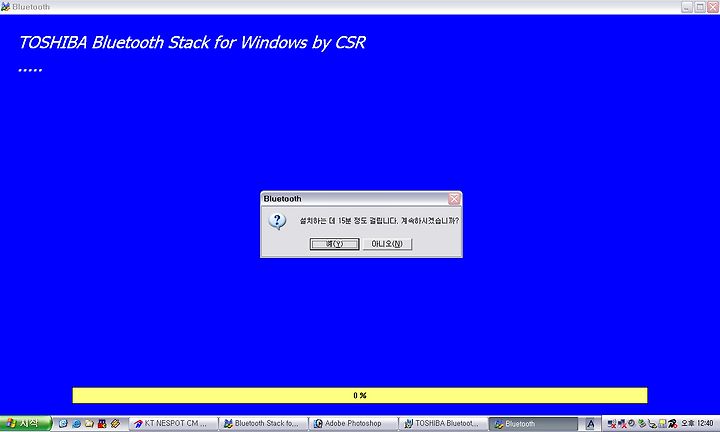Open the 시작 Start menu

point(25,423)
